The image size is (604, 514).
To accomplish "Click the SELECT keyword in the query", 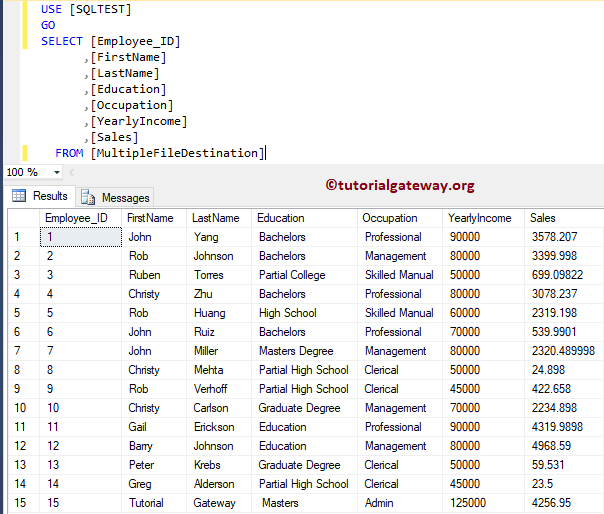I will point(62,41).
